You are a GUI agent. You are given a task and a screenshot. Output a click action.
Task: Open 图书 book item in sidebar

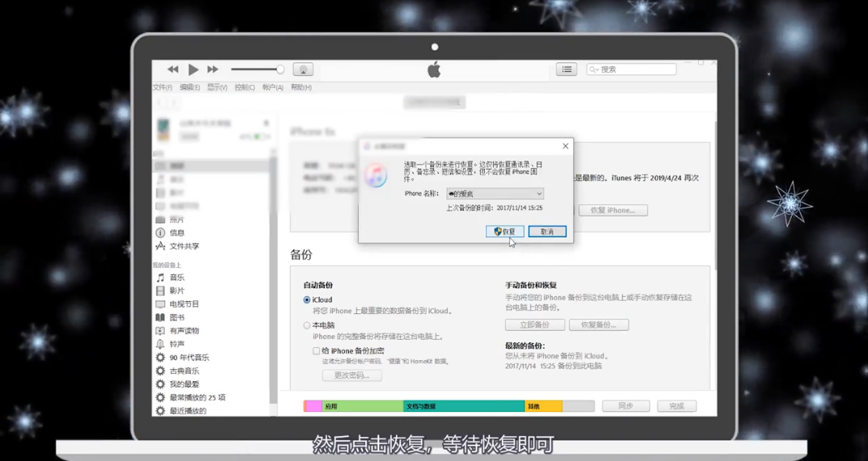coord(177,317)
